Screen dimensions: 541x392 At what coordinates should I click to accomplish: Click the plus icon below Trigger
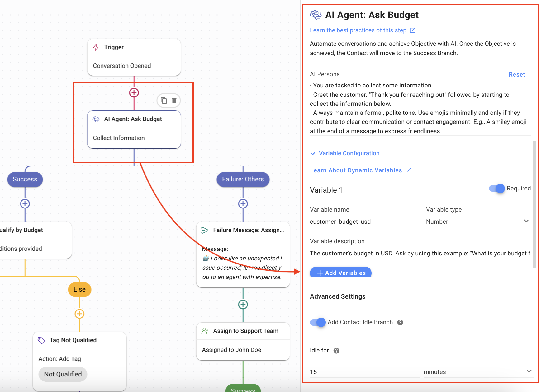(x=134, y=93)
